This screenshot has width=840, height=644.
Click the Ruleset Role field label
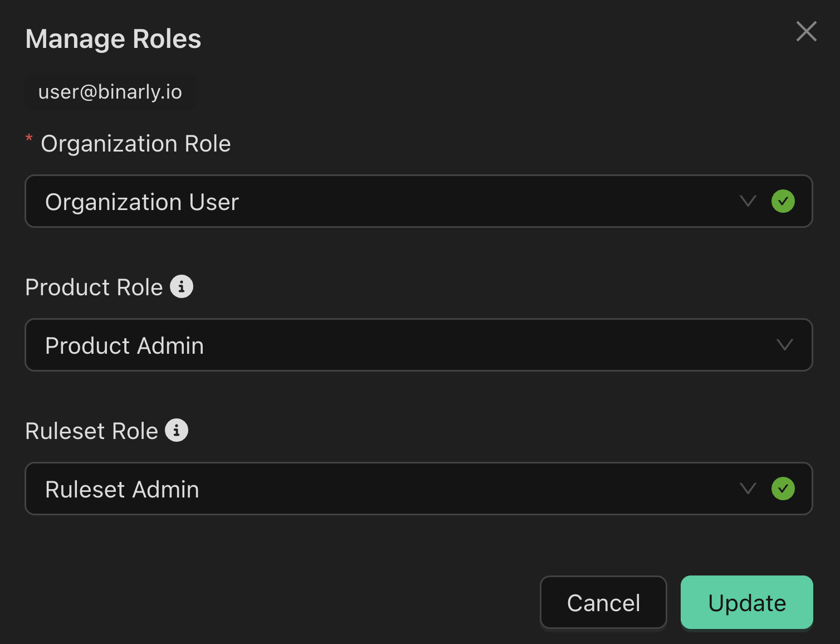[x=91, y=431]
